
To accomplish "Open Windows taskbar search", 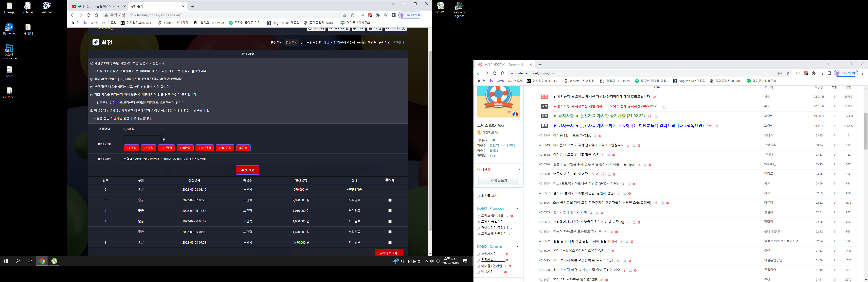I will pos(18,261).
